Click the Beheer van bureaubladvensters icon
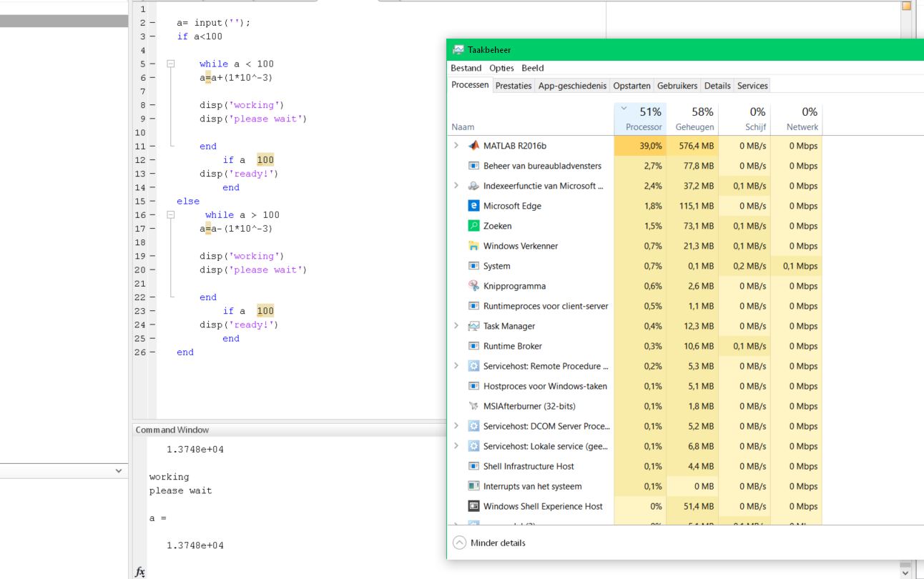The width and height of the screenshot is (924, 579). click(x=473, y=166)
